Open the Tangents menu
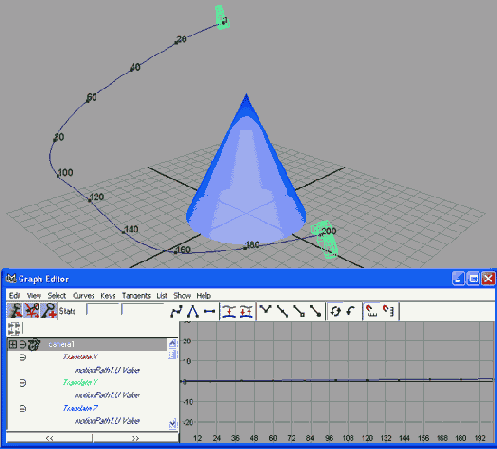The width and height of the screenshot is (497, 449). [x=136, y=296]
